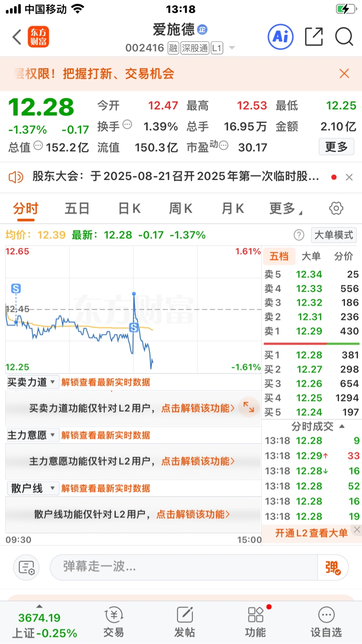Send danmaku with the 弹 button

pos(333,567)
